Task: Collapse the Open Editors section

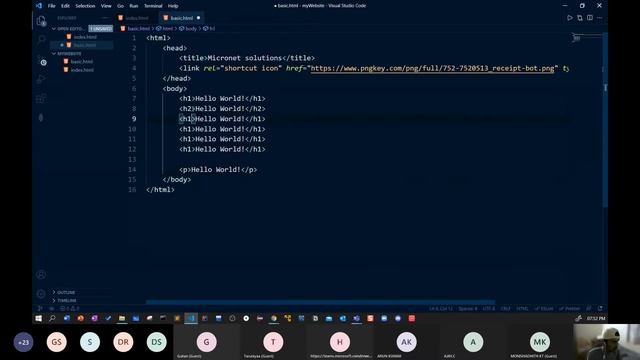Action: 54,29
